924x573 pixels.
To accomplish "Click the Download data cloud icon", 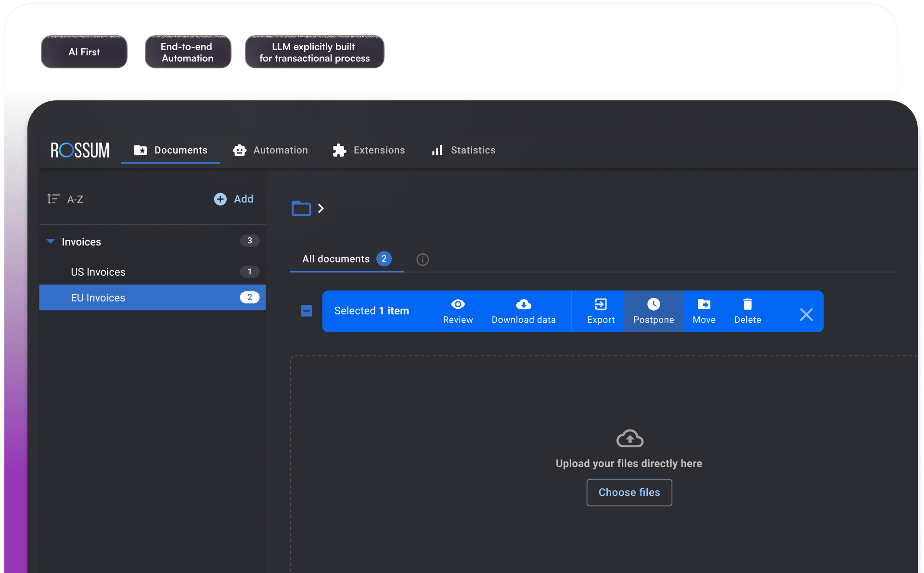I will click(524, 304).
